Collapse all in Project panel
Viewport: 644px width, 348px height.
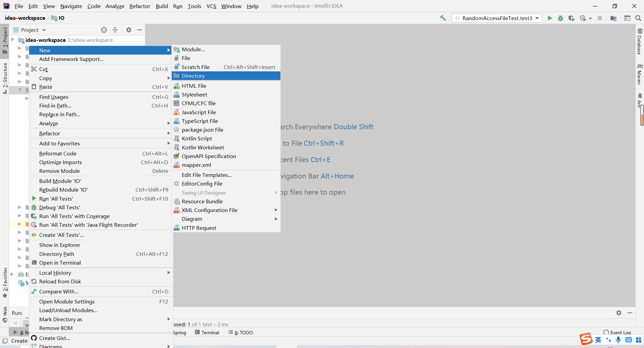115,30
